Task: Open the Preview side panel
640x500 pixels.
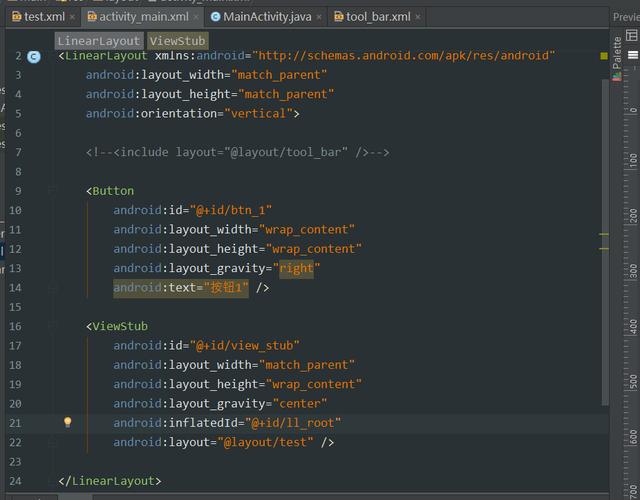Action: pyautogui.click(x=626, y=17)
